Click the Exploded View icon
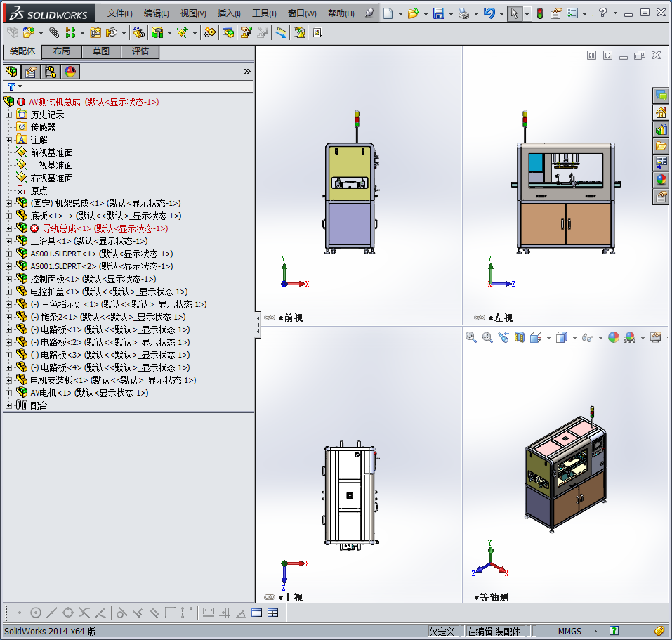The image size is (672, 640). (246, 32)
